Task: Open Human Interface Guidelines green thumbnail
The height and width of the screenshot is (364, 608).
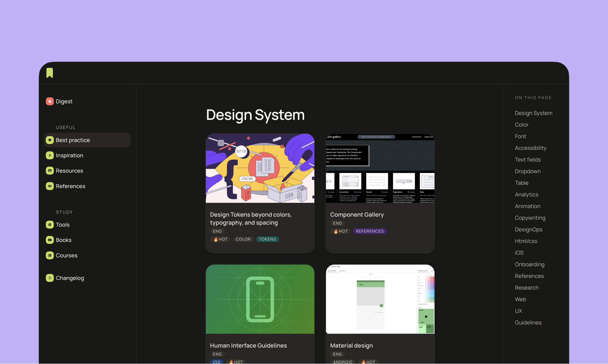Action: [x=260, y=299]
